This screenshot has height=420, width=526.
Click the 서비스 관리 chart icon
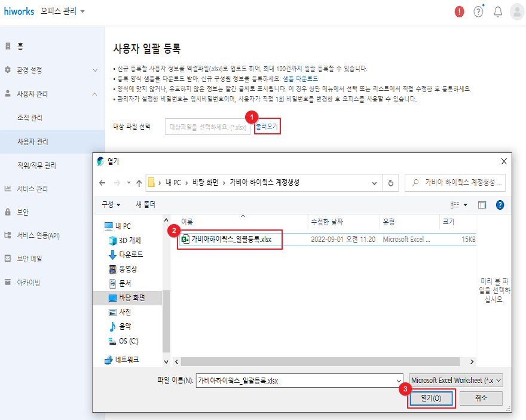point(8,188)
